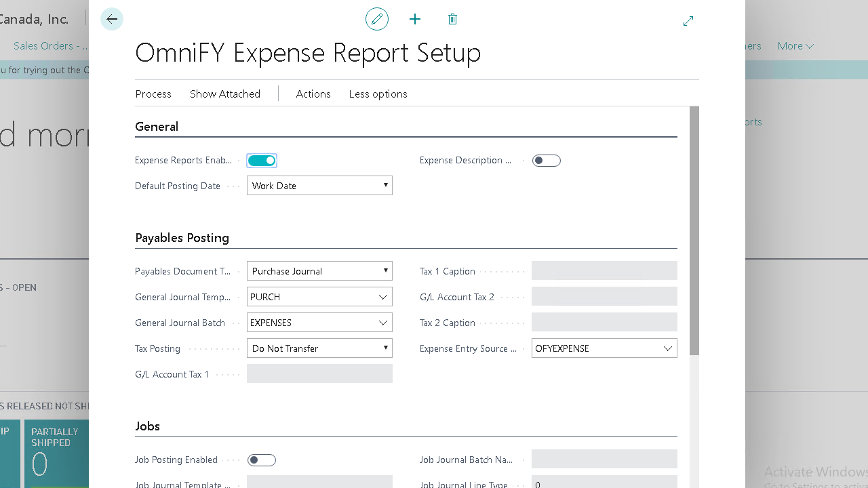Viewport: 868px width, 488px height.
Task: Disable the Expense Reports Enabled toggle
Action: tap(262, 161)
